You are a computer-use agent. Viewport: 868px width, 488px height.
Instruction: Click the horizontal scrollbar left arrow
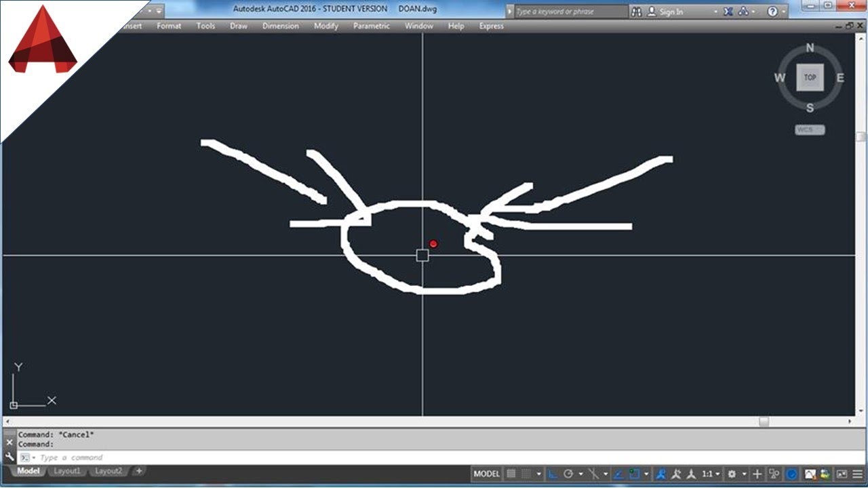click(x=7, y=421)
